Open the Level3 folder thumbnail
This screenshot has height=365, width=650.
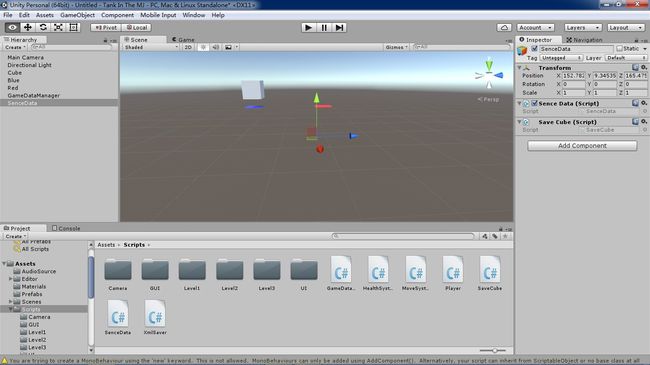(x=267, y=270)
